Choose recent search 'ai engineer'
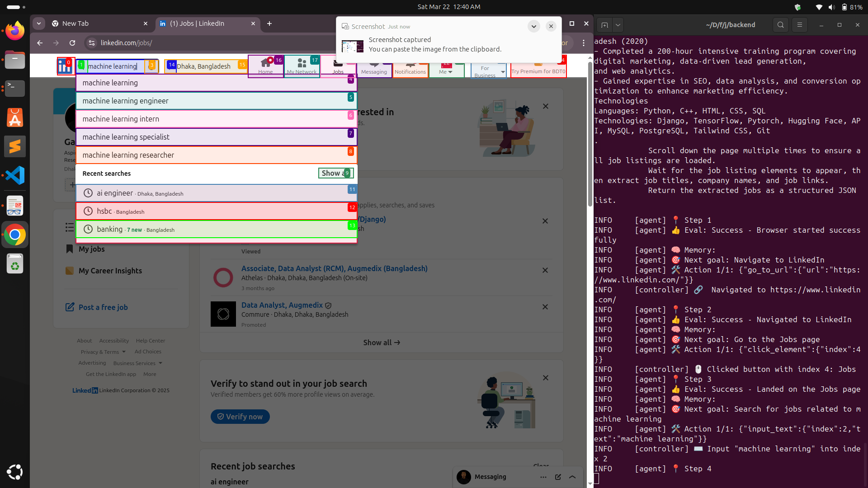 click(x=217, y=193)
